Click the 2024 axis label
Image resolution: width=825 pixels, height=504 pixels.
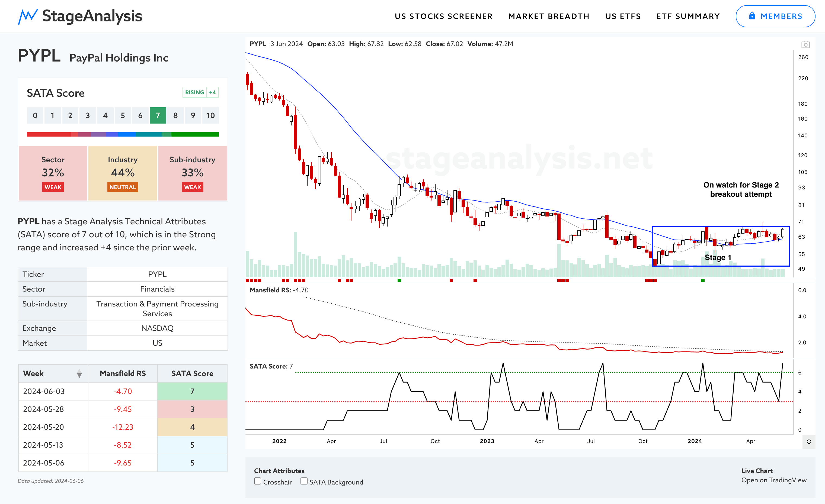coord(695,441)
